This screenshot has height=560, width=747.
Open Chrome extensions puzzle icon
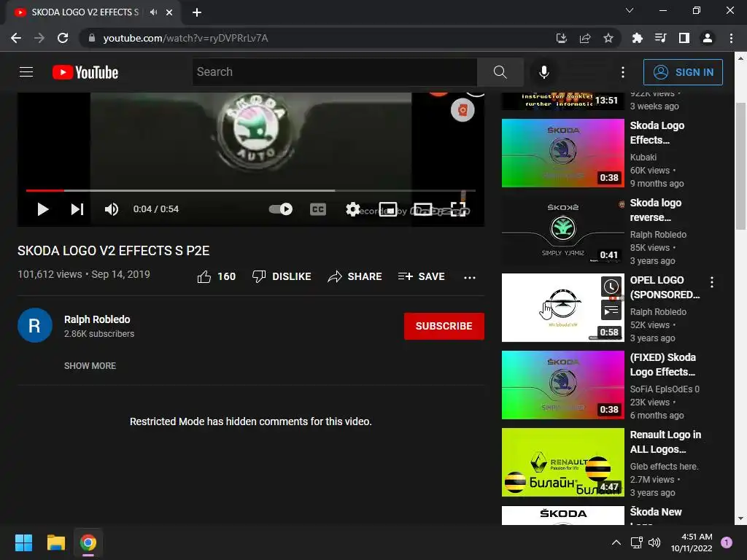637,38
